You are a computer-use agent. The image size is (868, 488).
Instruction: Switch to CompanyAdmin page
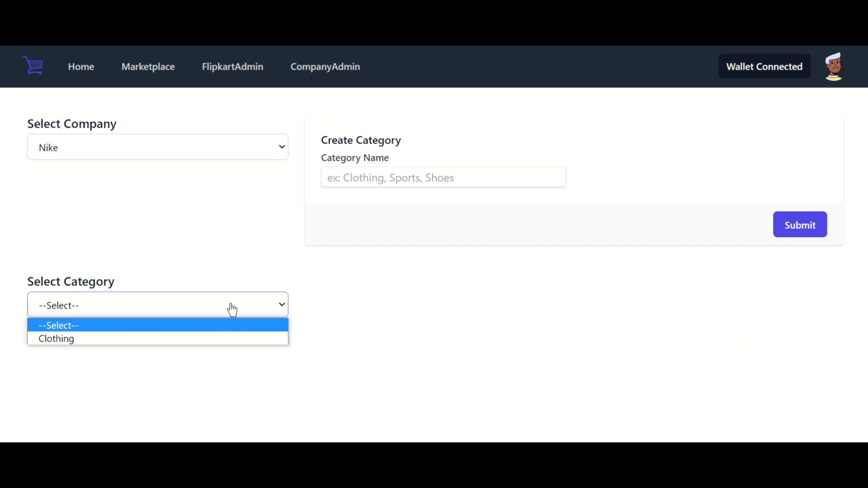(x=325, y=66)
